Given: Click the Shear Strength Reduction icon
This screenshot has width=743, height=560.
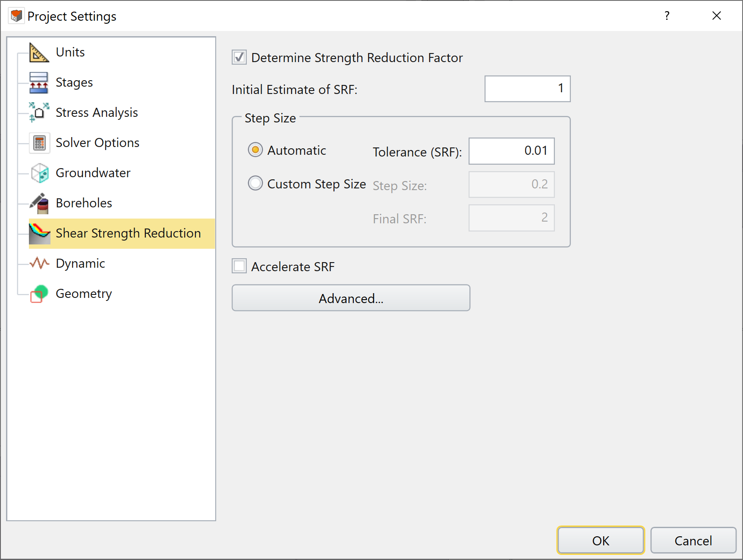Looking at the screenshot, I should pos(39,233).
